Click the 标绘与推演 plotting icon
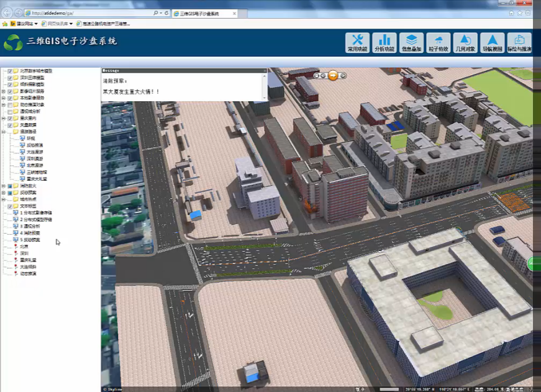 (x=519, y=42)
